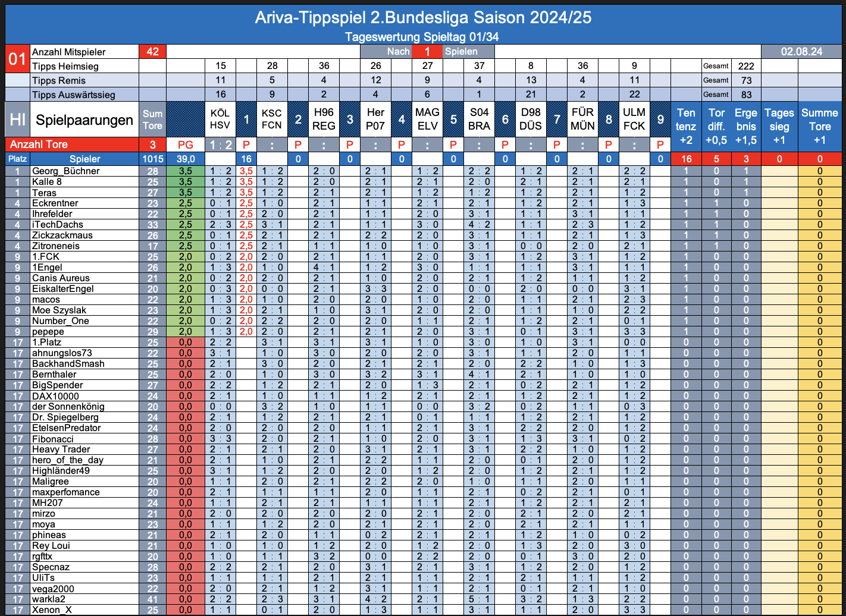The height and width of the screenshot is (616, 846).
Task: Click the Gesamt total 83
Action: coord(746,95)
